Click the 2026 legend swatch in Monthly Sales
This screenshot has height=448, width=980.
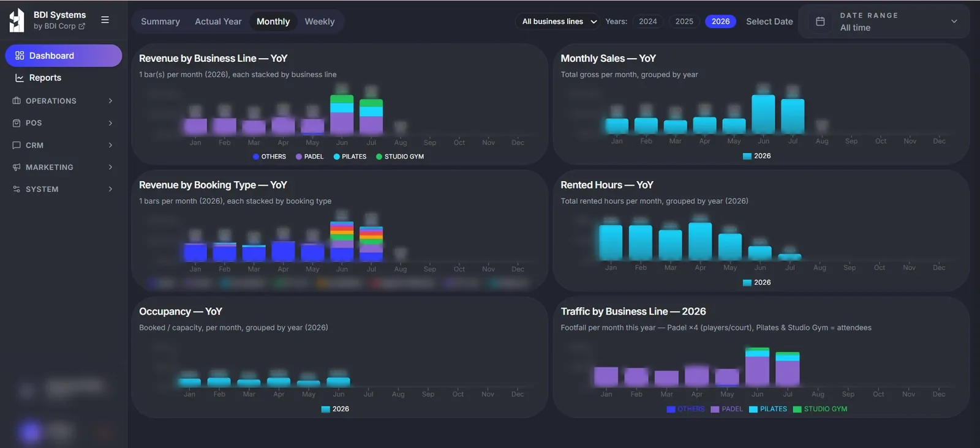point(747,156)
